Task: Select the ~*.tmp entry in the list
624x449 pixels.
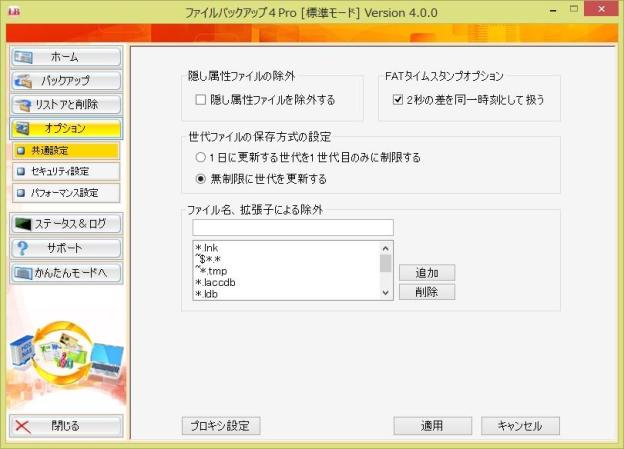Action: pos(211,271)
